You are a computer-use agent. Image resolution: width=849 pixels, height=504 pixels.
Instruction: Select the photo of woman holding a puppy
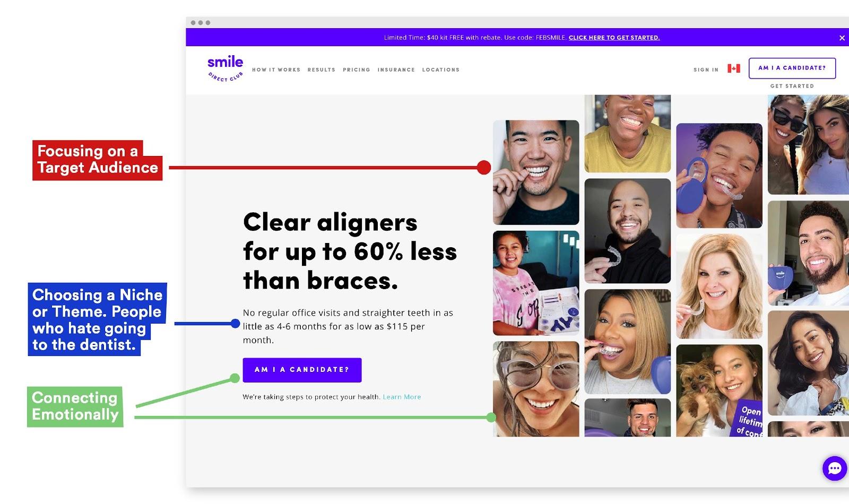click(x=719, y=390)
